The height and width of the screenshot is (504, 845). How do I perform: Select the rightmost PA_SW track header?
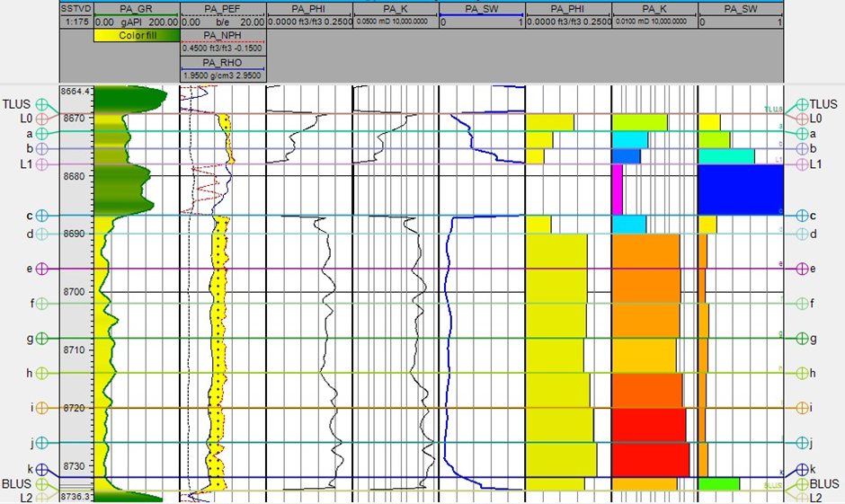coord(740,8)
